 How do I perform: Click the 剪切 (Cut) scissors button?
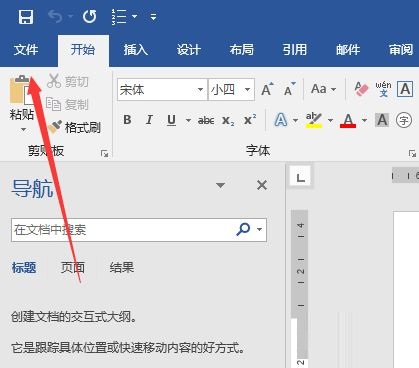68,81
